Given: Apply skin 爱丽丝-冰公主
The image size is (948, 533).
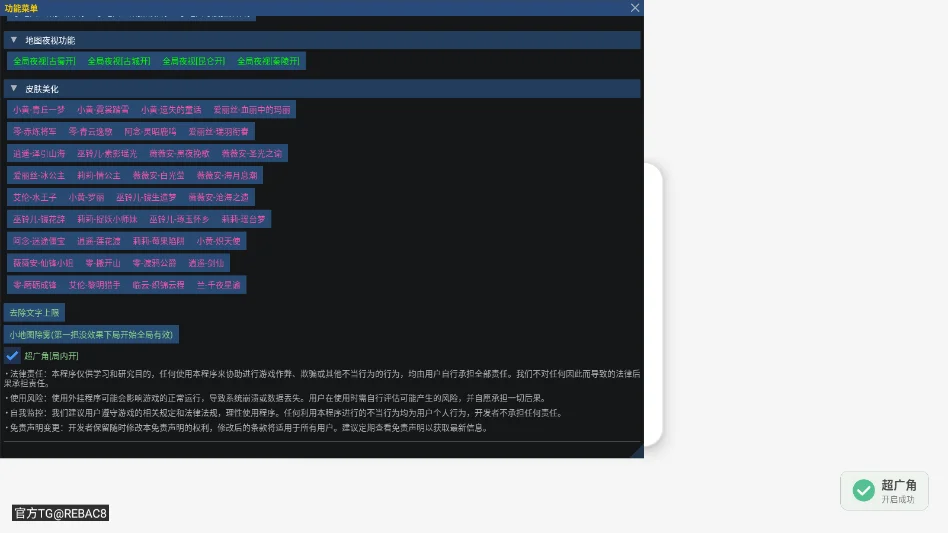Looking at the screenshot, I should [x=39, y=175].
